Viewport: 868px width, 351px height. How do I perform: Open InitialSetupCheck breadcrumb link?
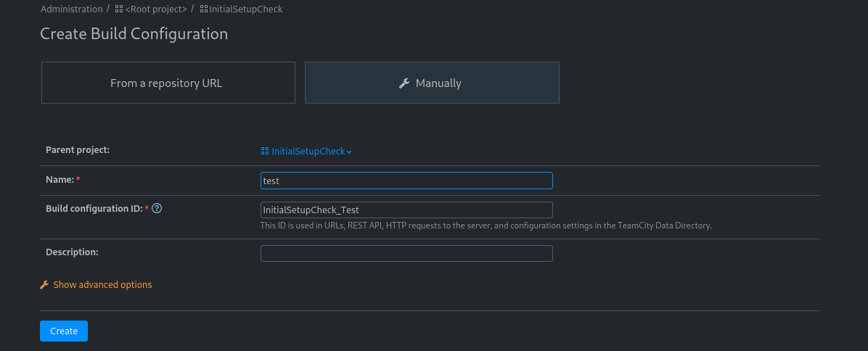click(246, 9)
